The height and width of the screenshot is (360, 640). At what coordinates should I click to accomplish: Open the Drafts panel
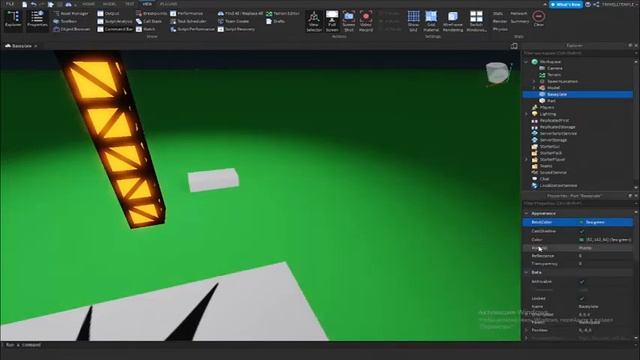pos(276,21)
